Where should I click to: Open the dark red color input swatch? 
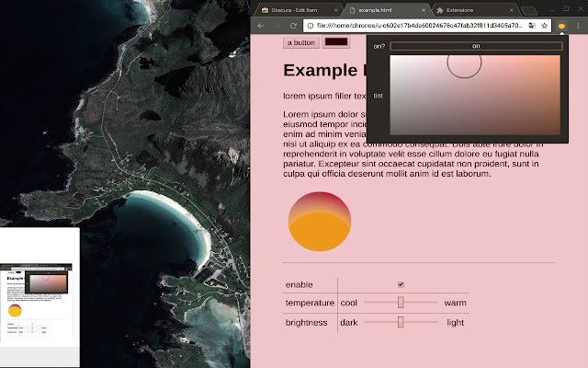[x=336, y=42]
